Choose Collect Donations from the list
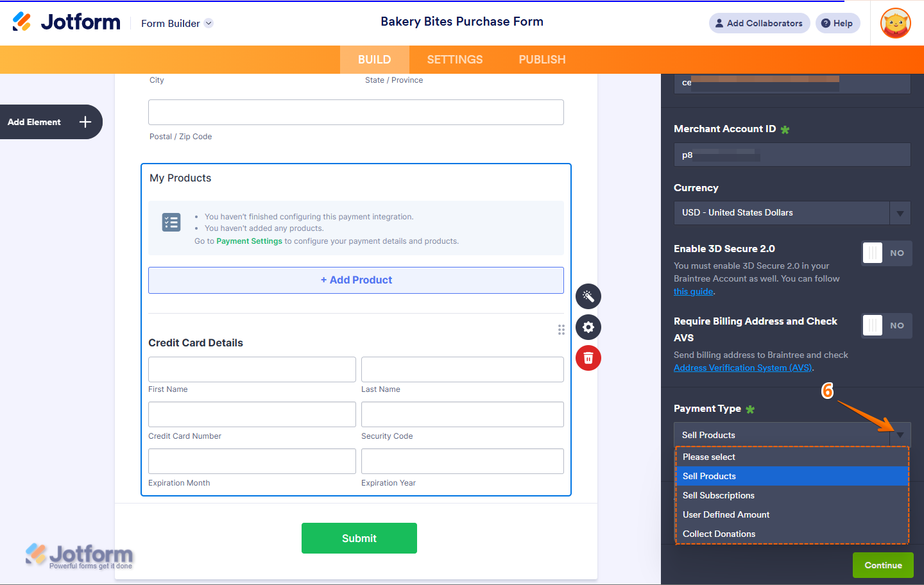The image size is (924, 585). [719, 534]
